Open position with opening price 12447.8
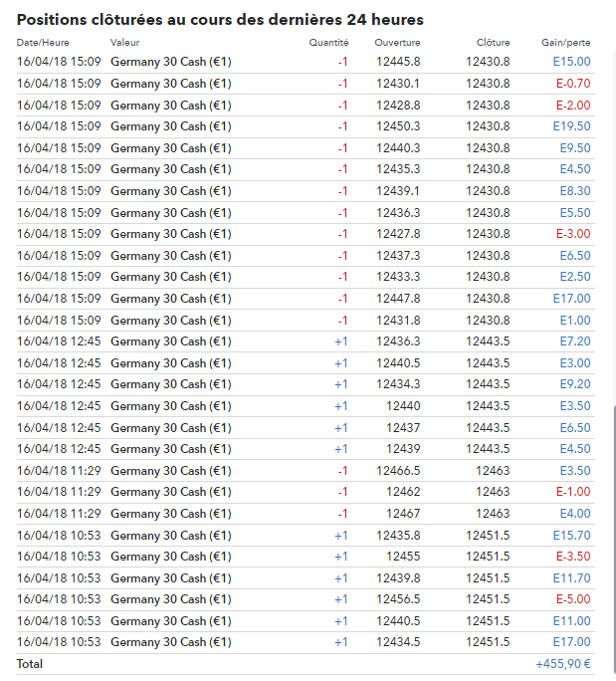616x681 pixels. tap(398, 298)
